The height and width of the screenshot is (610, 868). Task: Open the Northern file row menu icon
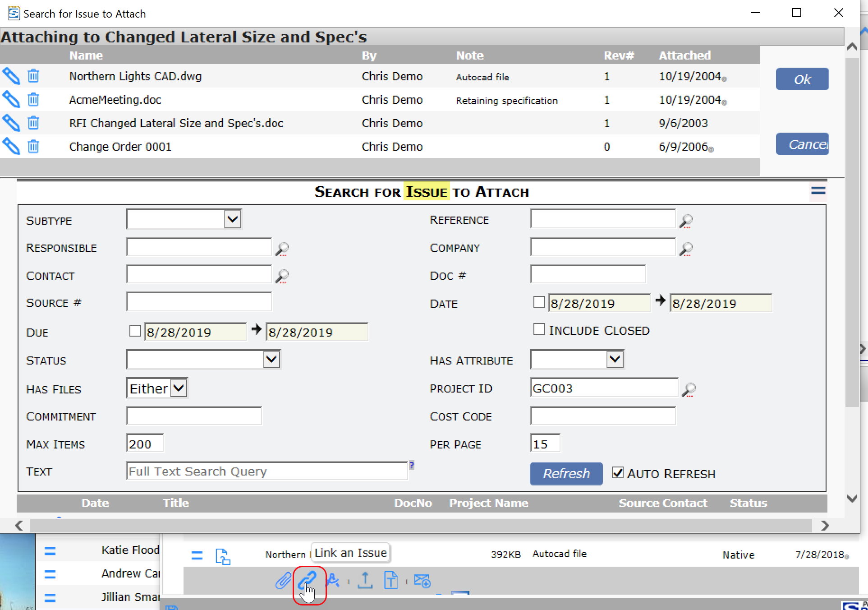coord(197,555)
